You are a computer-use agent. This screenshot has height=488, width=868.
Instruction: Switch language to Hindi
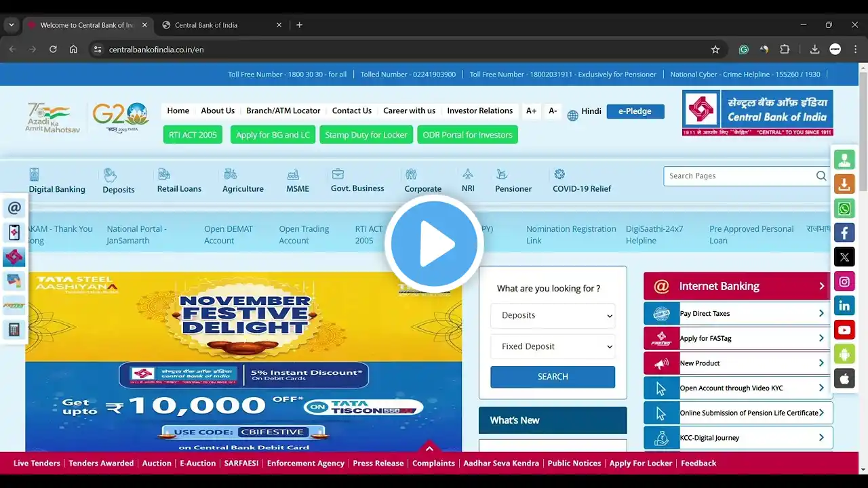click(x=591, y=111)
